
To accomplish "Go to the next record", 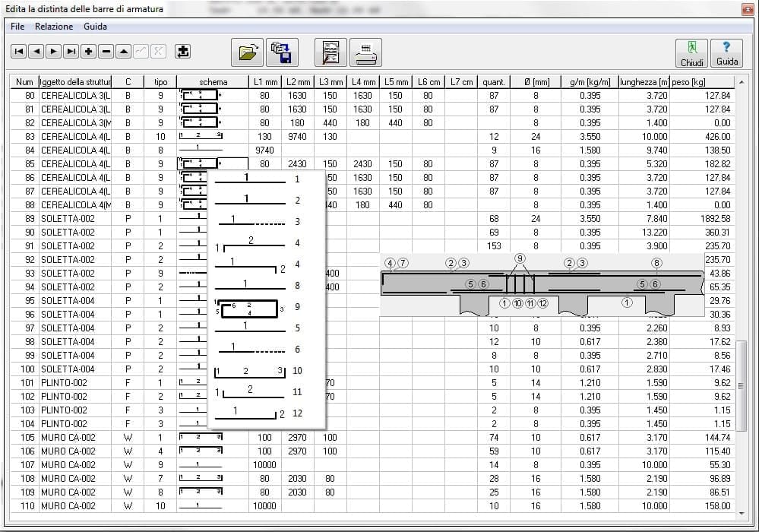I will coord(52,52).
